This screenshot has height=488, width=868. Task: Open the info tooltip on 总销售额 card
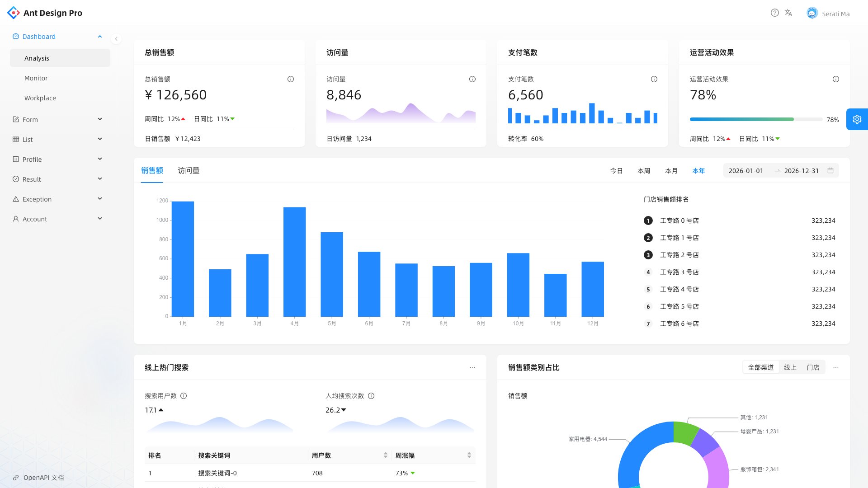pos(291,79)
